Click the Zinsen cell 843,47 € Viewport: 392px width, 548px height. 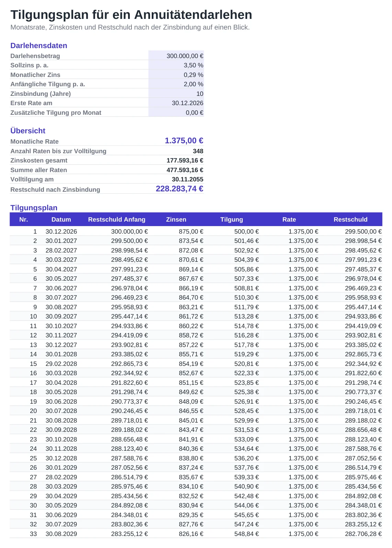(x=191, y=430)
